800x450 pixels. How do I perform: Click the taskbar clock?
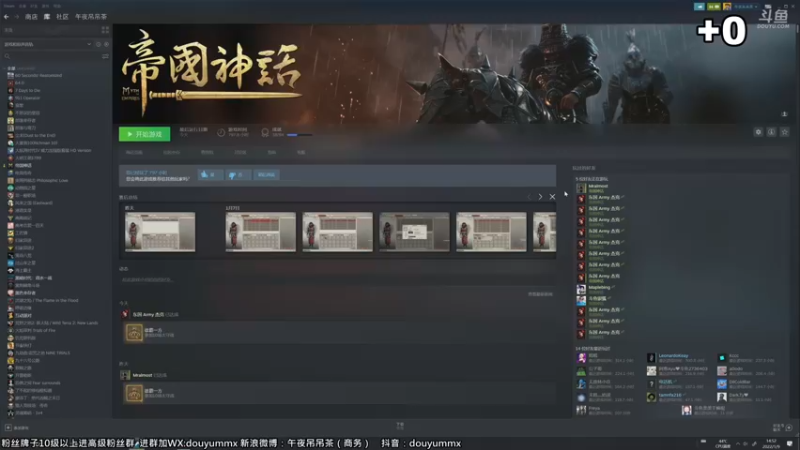point(771,443)
